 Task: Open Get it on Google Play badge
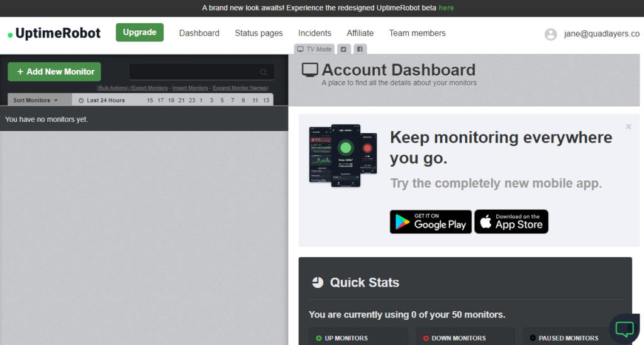430,222
